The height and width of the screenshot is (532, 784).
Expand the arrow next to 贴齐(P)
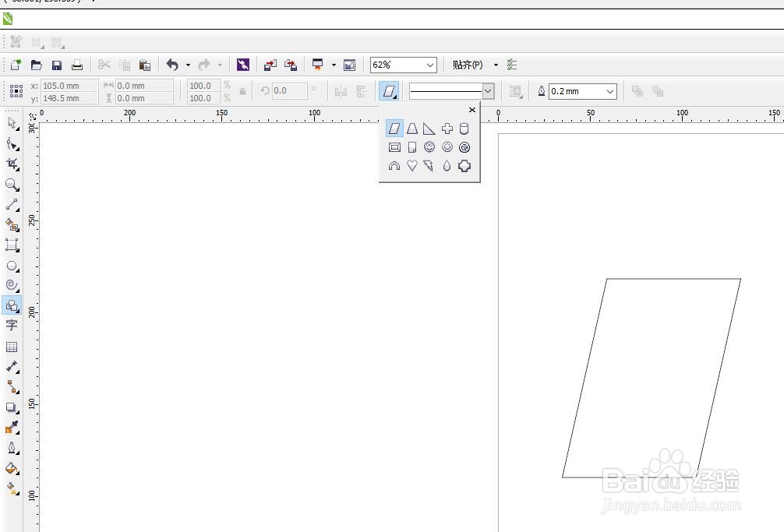[x=496, y=65]
